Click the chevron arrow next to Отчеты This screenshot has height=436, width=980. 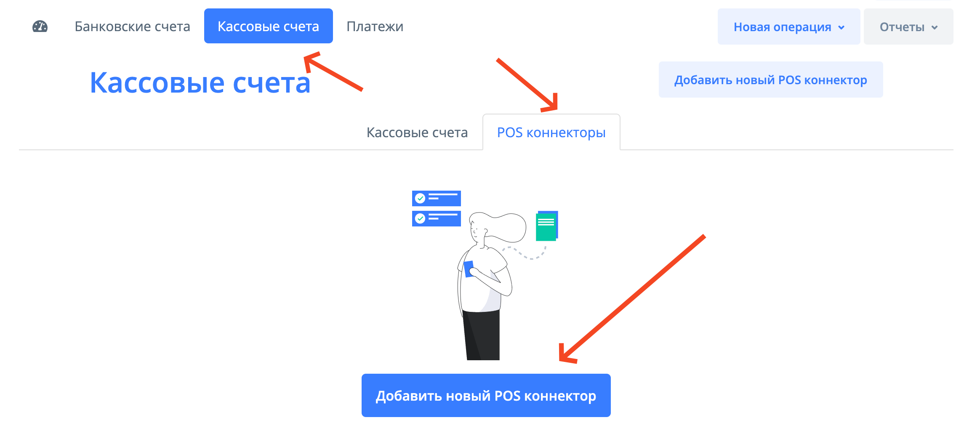click(935, 27)
